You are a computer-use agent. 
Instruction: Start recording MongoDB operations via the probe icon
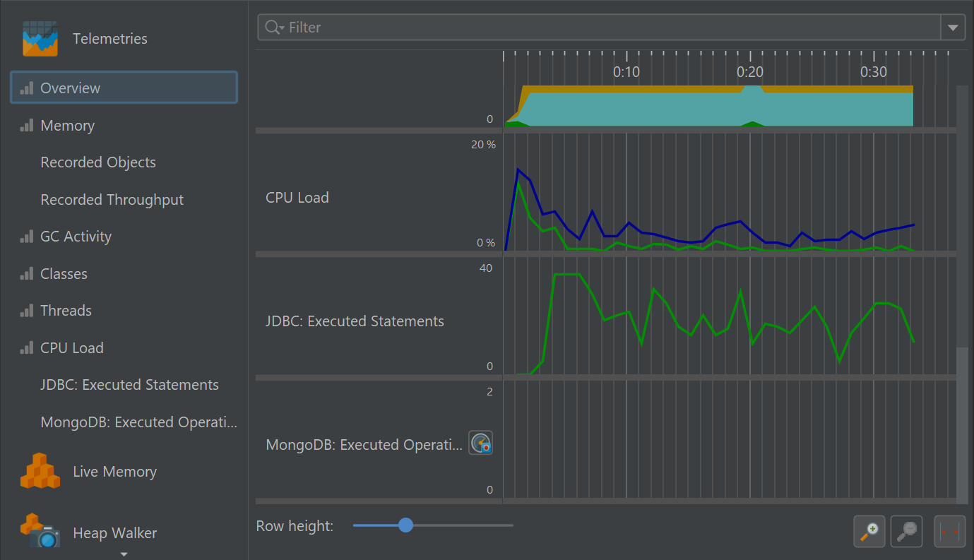click(480, 443)
